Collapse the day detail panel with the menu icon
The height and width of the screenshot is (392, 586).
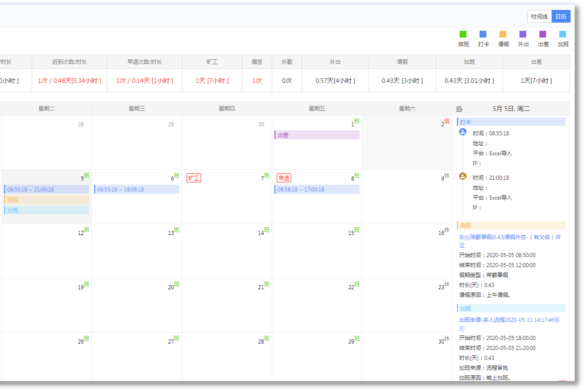pos(459,109)
